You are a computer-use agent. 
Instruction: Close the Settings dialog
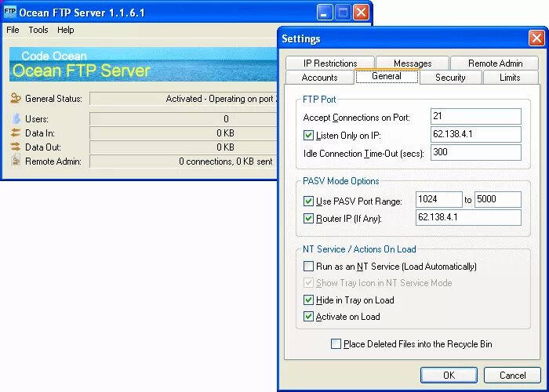[x=536, y=38]
